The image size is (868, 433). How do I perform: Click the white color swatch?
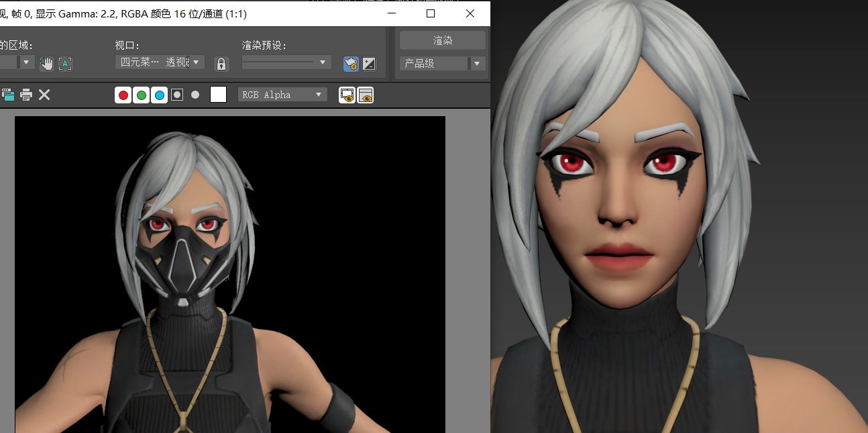coord(218,95)
